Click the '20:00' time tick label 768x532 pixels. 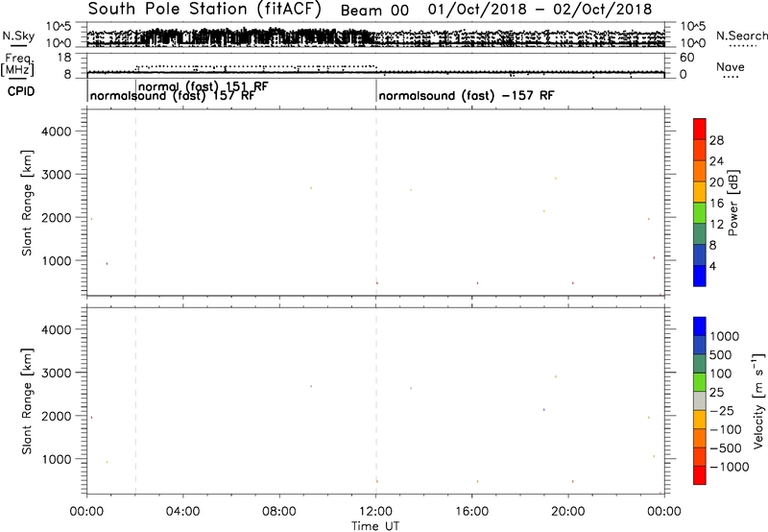[x=568, y=512]
